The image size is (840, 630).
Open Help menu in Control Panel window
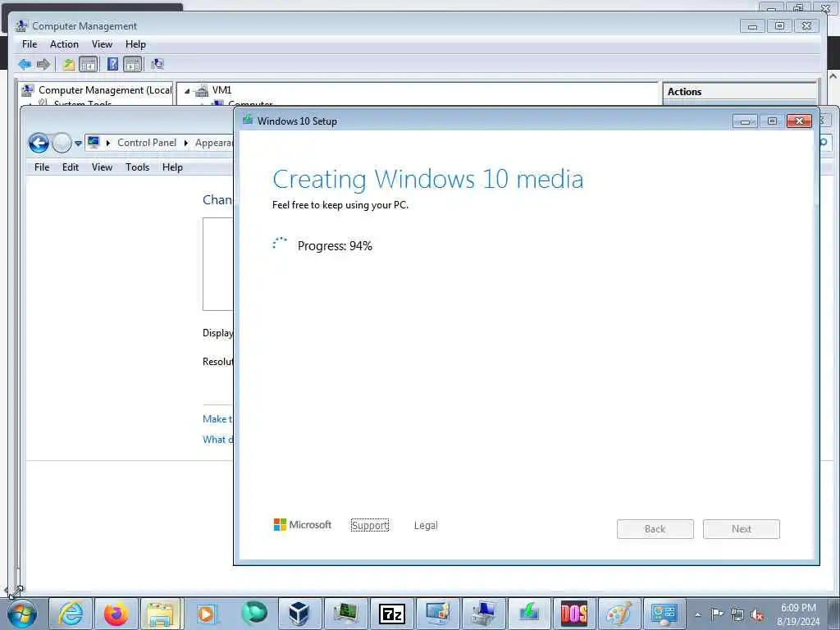[172, 167]
